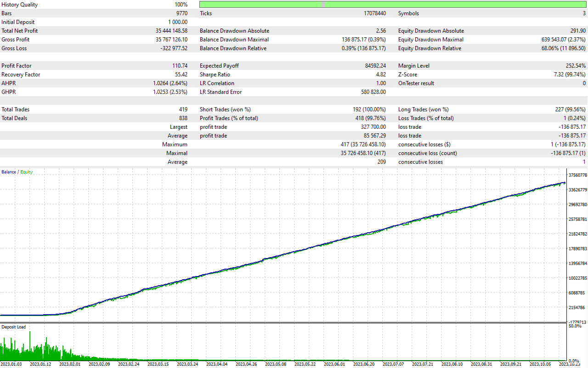
Task: Click the Total Deals value 838
Action: (183, 118)
